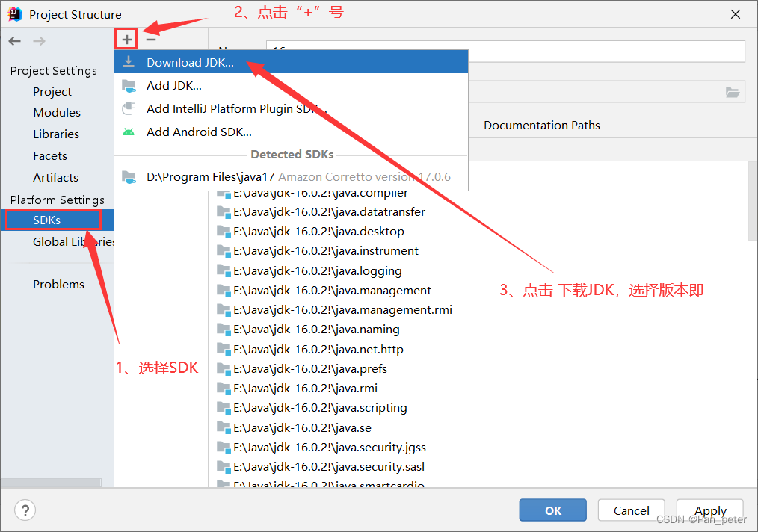Click the plus add SDK button
Viewport: 758px width, 532px height.
point(126,39)
